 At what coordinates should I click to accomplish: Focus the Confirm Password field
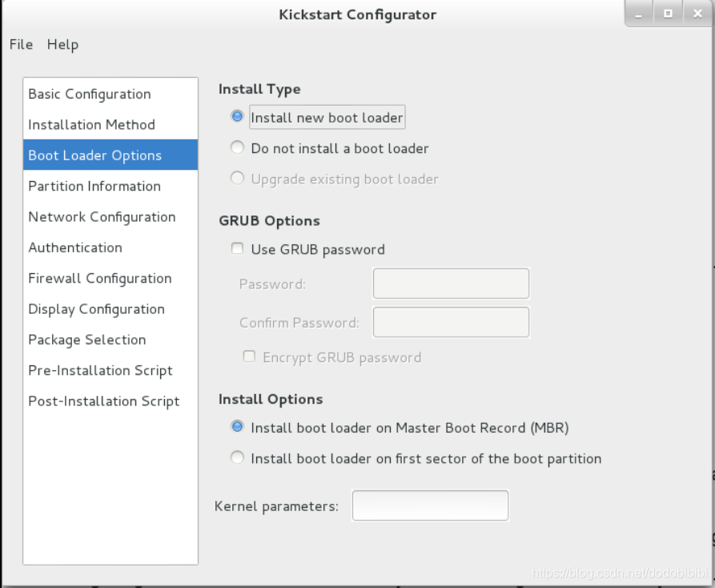tap(451, 322)
